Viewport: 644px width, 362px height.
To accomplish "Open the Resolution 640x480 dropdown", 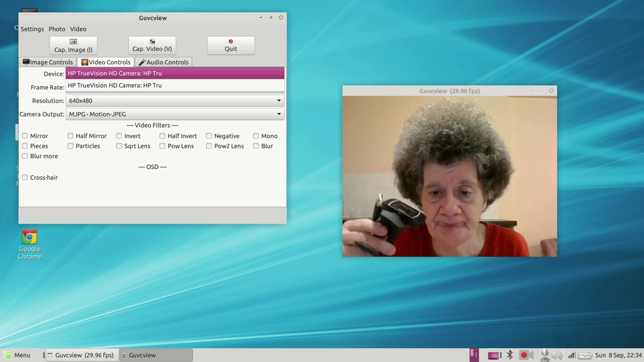I will point(175,101).
